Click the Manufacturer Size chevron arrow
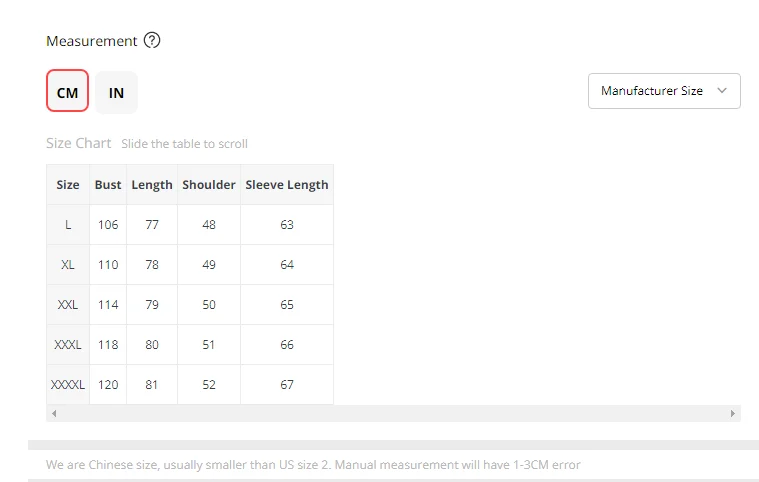759x482 pixels. point(722,90)
